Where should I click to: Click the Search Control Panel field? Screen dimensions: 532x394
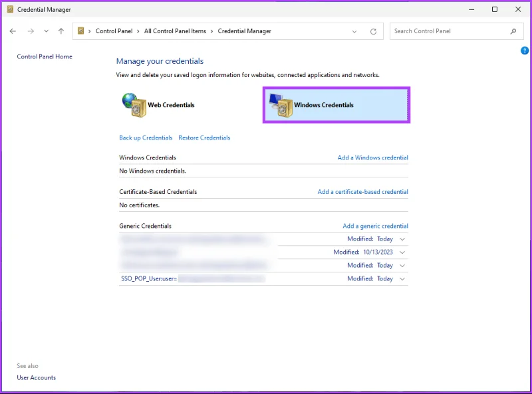point(456,31)
